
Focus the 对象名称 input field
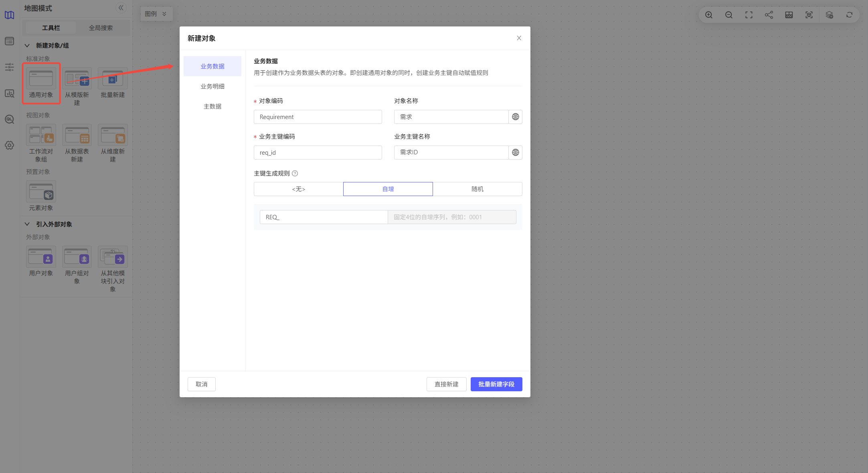(x=451, y=117)
